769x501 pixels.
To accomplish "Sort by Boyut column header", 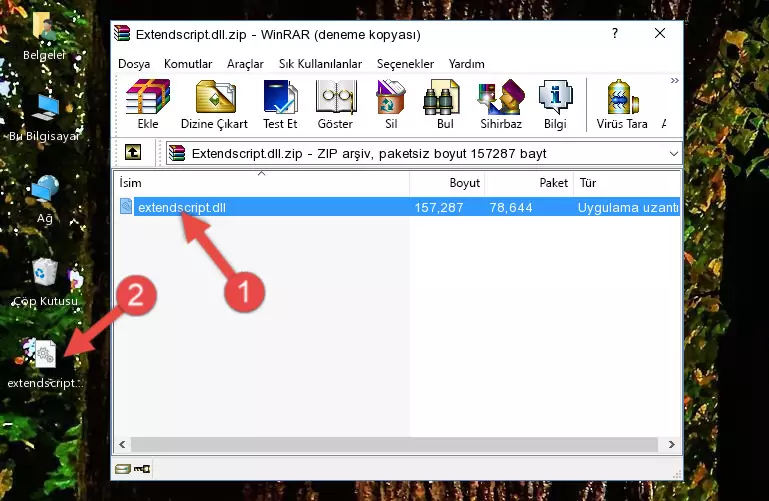I will click(447, 183).
